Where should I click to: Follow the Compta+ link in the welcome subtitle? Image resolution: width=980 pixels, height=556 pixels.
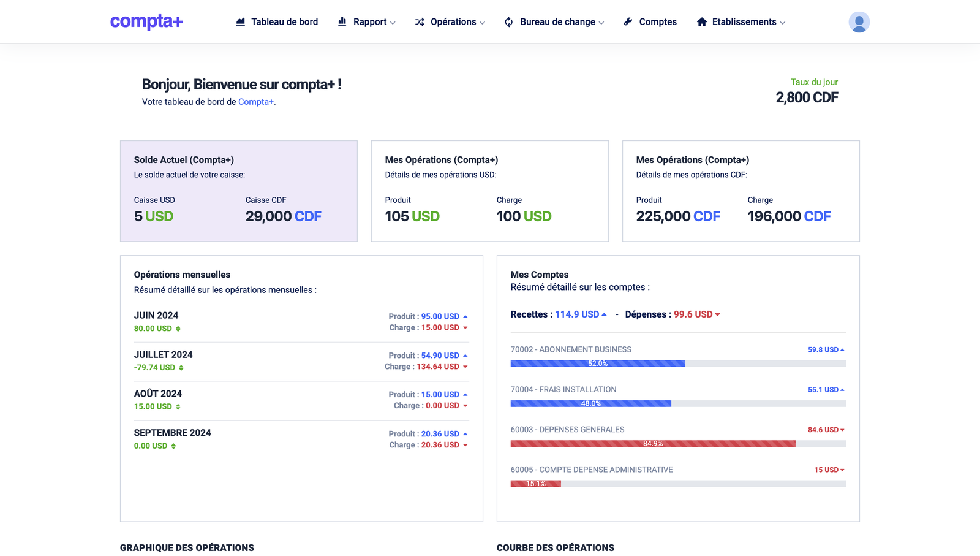coord(255,102)
